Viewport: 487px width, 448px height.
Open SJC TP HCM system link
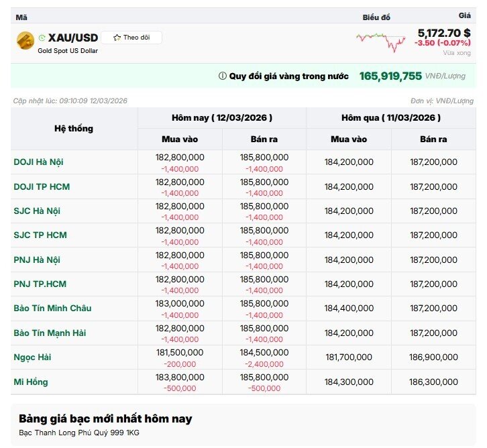tap(40, 235)
